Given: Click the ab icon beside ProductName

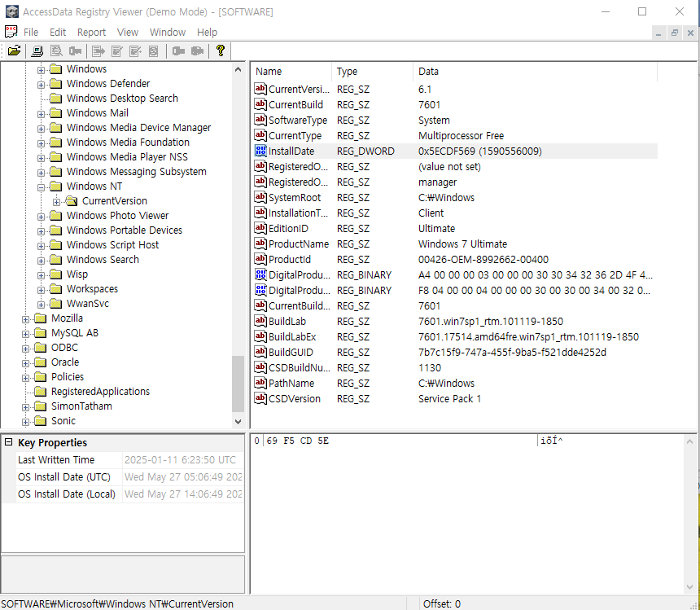Looking at the screenshot, I should tap(260, 244).
